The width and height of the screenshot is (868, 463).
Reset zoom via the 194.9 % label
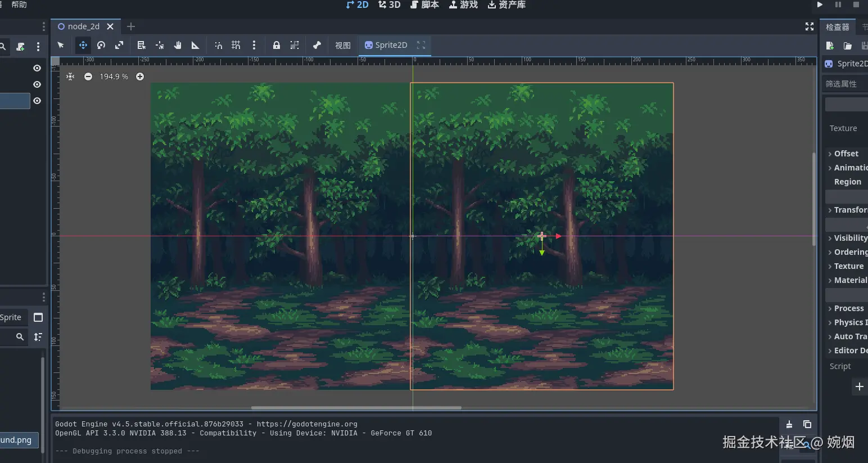(114, 77)
